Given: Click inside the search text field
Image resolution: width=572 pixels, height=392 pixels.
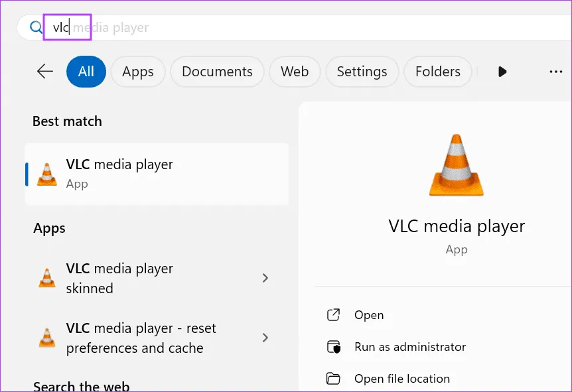Looking at the screenshot, I should tap(299, 28).
